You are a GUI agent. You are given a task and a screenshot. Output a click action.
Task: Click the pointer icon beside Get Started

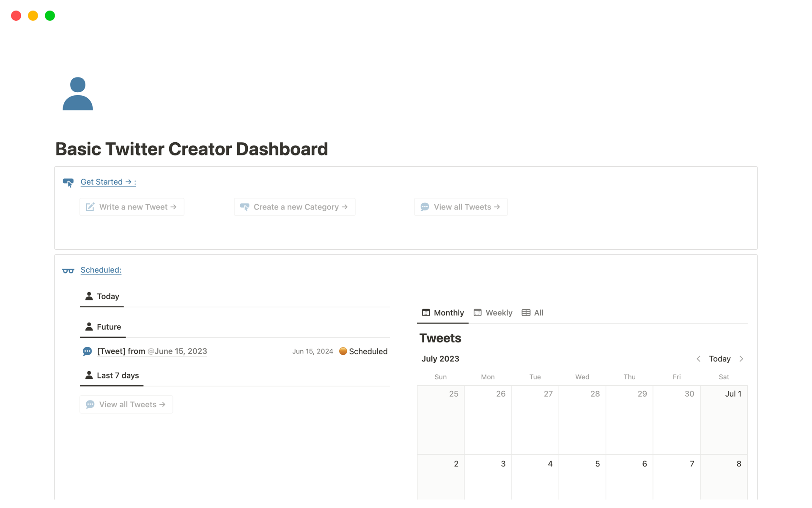pyautogui.click(x=68, y=182)
